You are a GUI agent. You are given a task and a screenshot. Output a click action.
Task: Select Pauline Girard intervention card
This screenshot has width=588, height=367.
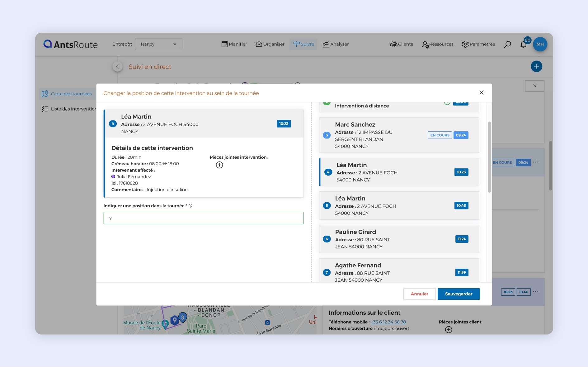click(399, 239)
